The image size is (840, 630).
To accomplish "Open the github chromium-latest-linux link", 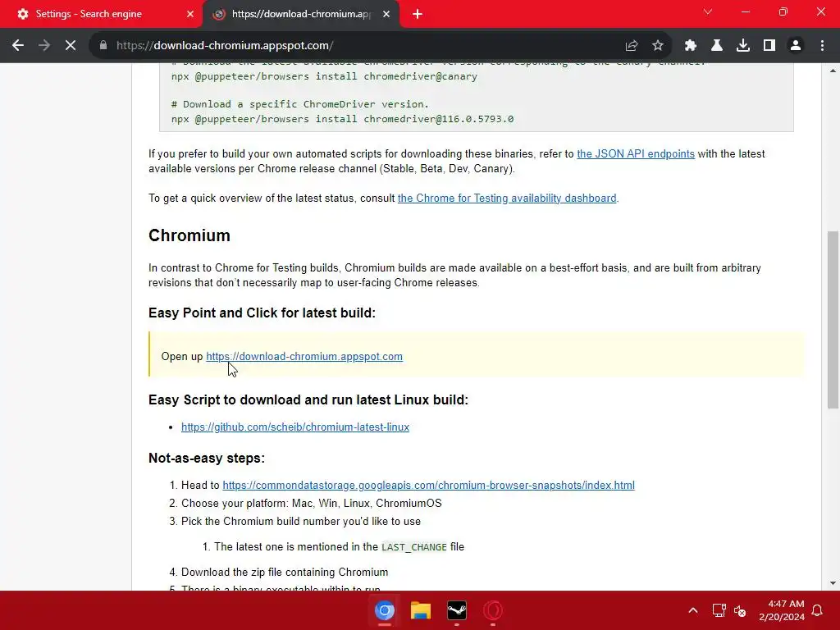I will click(x=295, y=427).
